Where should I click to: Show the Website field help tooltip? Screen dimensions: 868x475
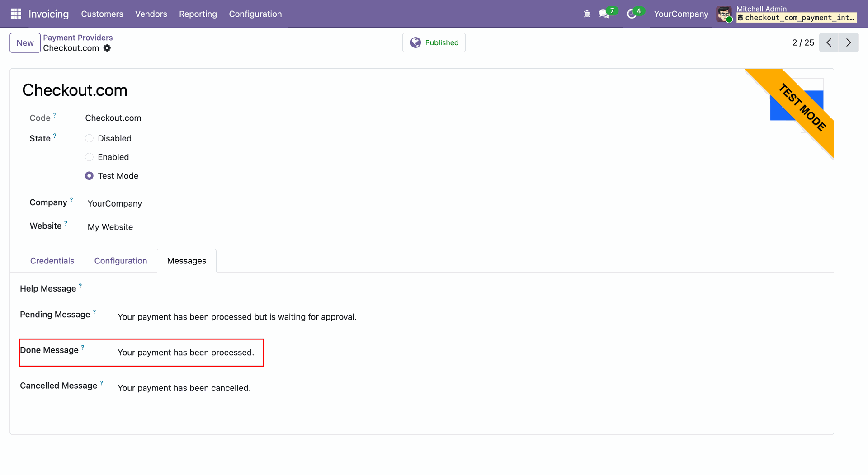pyautogui.click(x=66, y=223)
